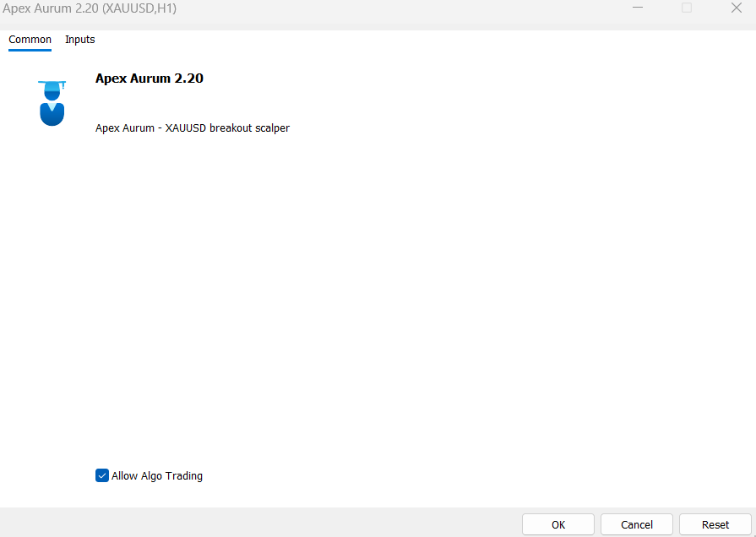Uncheck the Allow Algo Trading checkbox
Screen dimensions: 756x537
(102, 475)
